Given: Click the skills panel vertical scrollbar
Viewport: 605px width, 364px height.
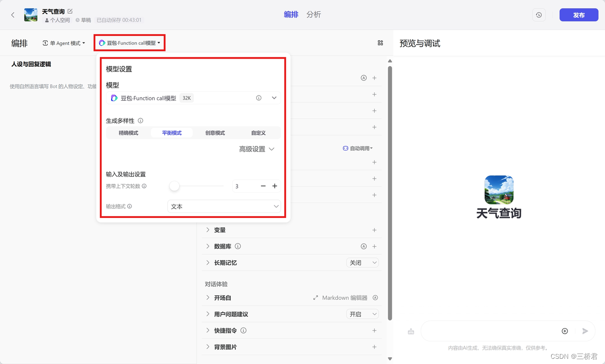Looking at the screenshot, I should [x=390, y=193].
